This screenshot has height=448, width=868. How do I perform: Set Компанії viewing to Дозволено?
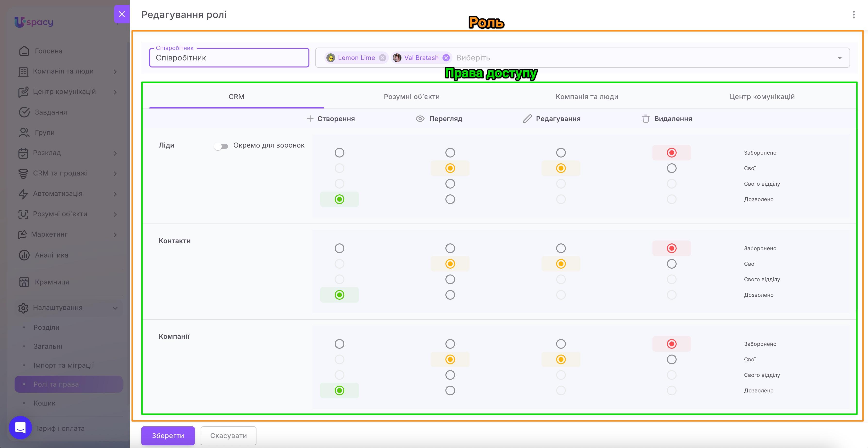click(x=450, y=390)
